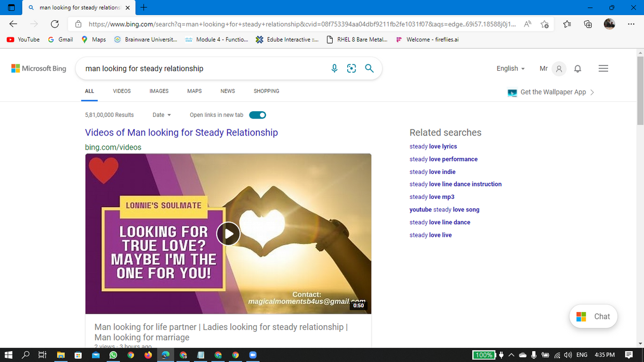
Task: Open the Gmail bookmark
Action: pyautogui.click(x=60, y=39)
